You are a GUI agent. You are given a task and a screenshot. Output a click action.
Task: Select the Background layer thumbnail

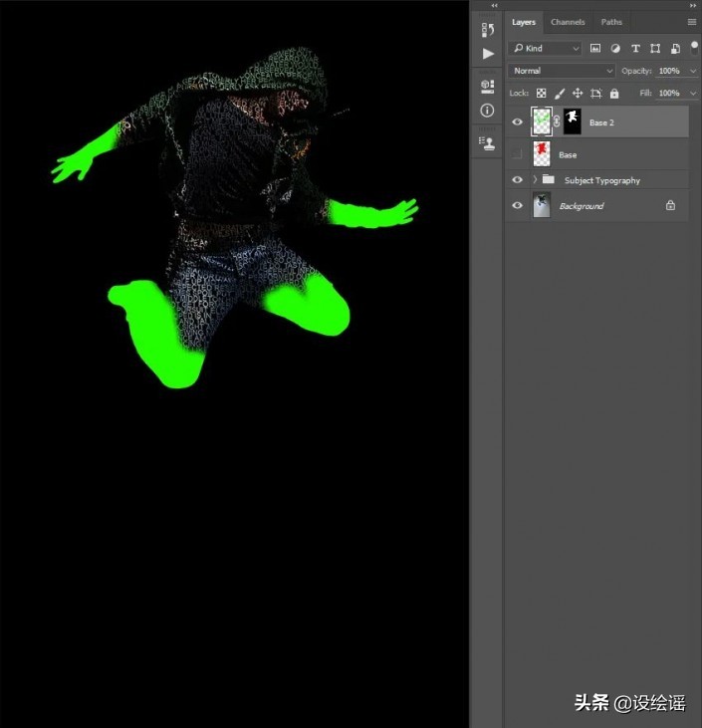tap(542, 205)
